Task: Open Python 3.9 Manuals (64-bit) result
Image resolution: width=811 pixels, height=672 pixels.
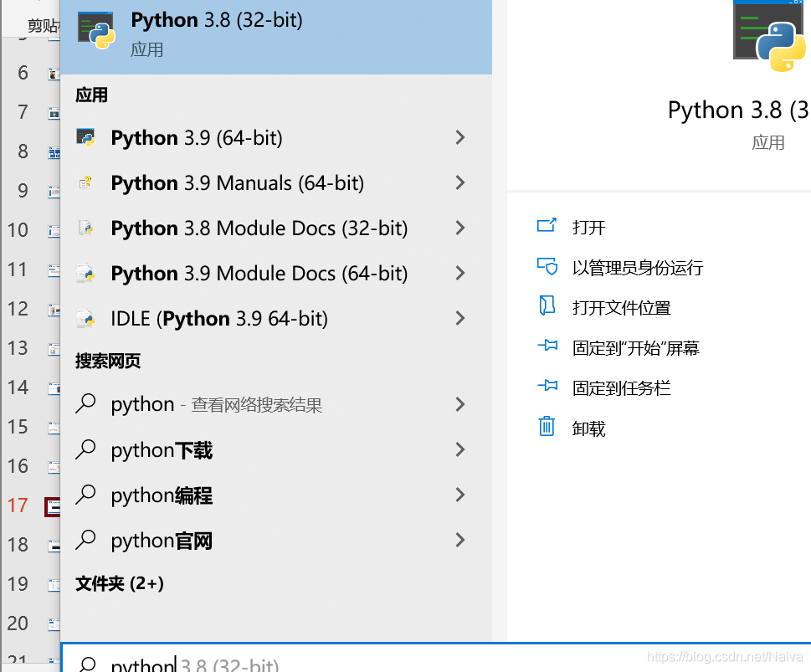Action: (275, 182)
